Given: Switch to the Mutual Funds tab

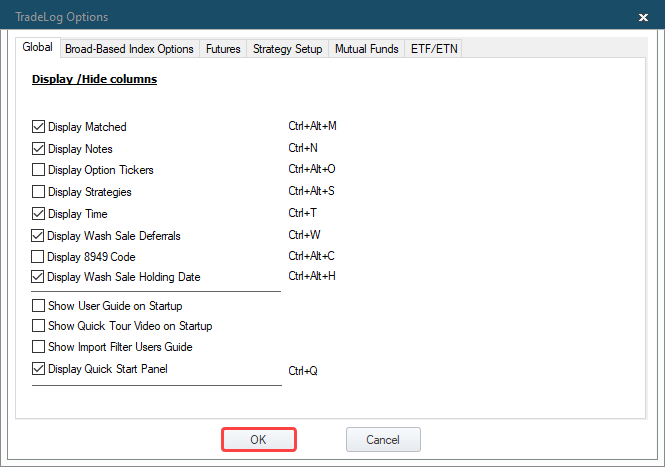Looking at the screenshot, I should coord(367,49).
